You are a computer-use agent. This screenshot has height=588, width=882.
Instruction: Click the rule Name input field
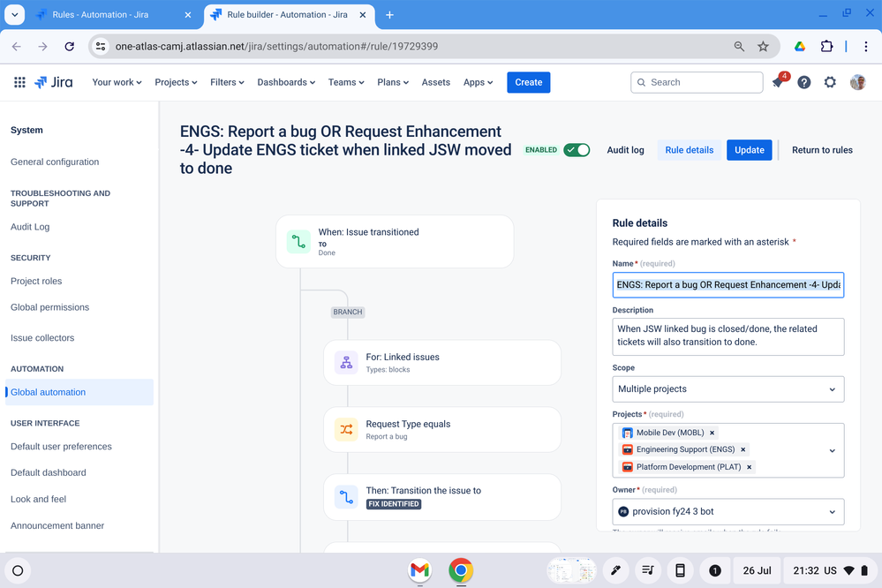pos(727,284)
